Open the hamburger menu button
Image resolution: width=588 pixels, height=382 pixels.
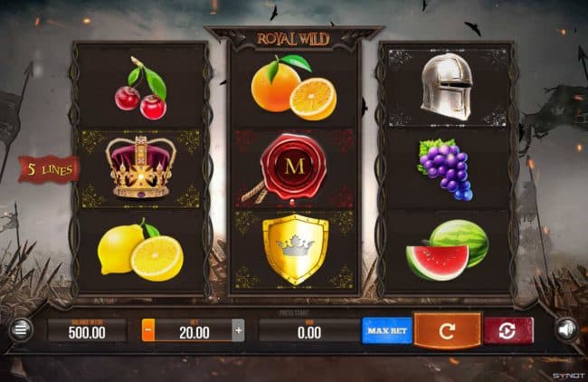(21, 329)
